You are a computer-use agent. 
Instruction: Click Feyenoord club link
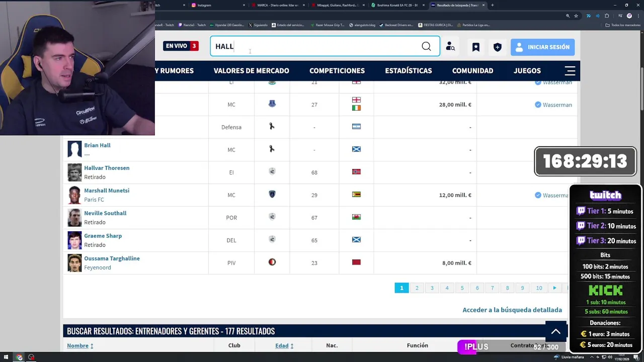click(98, 267)
